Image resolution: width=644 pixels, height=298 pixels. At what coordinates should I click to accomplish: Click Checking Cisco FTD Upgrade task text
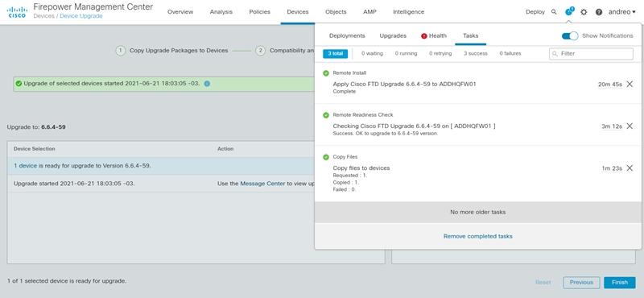(x=414, y=126)
